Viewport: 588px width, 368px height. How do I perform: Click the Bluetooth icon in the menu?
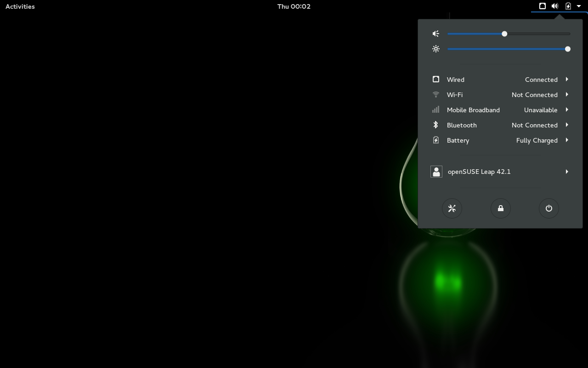pos(436,125)
